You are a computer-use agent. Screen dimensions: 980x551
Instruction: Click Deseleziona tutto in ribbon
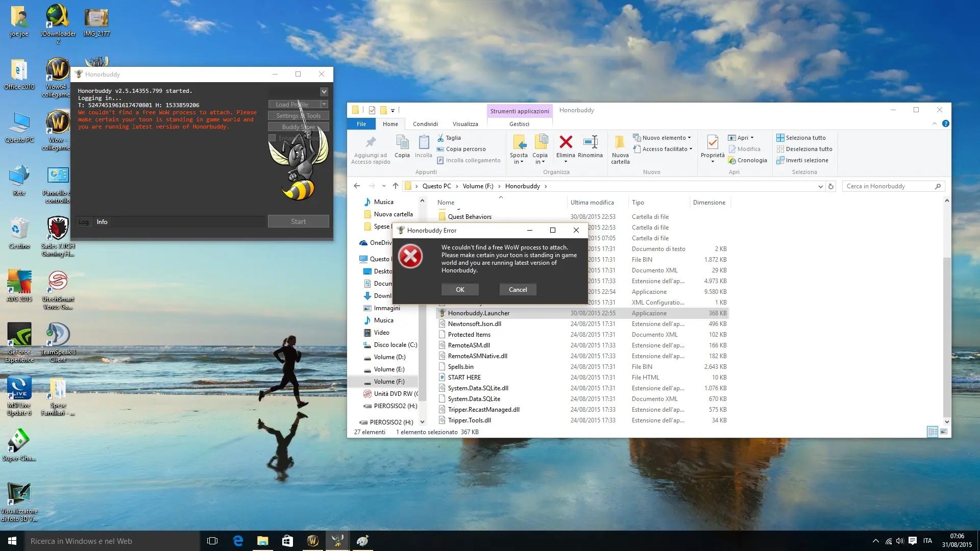804,149
